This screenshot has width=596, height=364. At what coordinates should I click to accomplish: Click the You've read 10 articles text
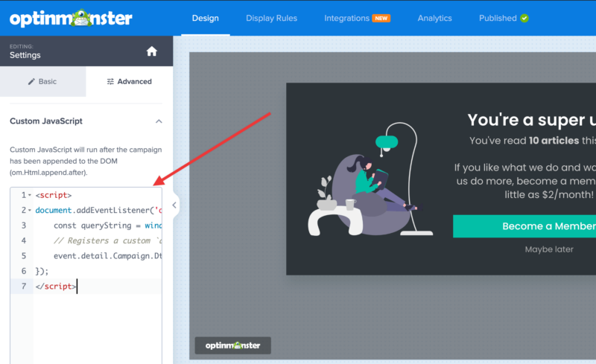point(532,141)
